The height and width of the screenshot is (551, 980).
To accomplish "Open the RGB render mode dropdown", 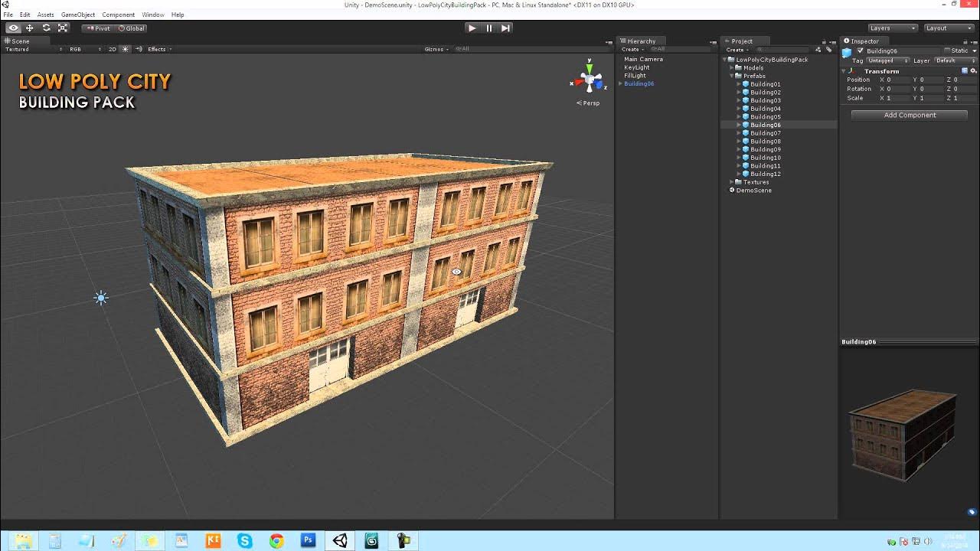I will pos(85,49).
